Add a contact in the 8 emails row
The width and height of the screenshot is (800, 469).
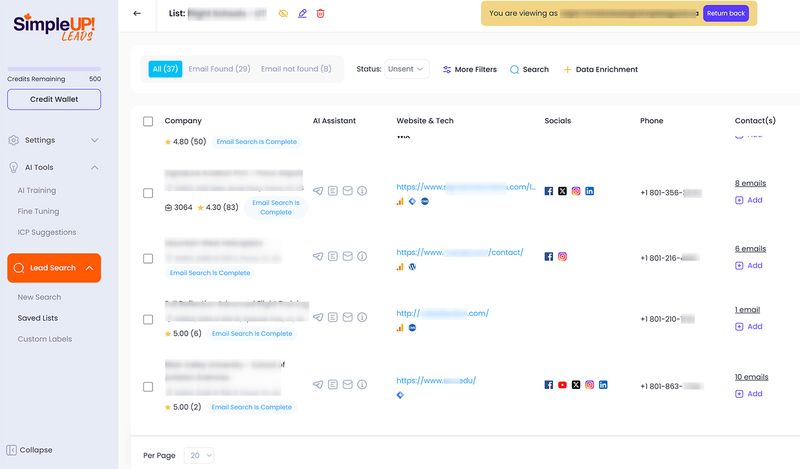(748, 200)
